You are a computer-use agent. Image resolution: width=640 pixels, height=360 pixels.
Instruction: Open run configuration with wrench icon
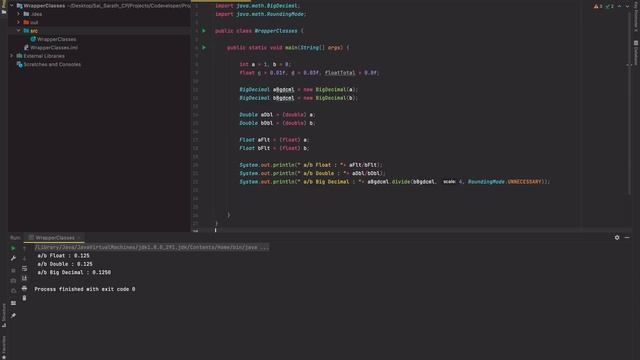coord(13,258)
